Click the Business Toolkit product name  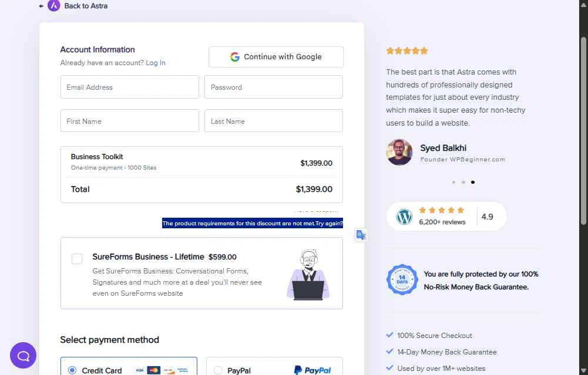click(x=97, y=157)
